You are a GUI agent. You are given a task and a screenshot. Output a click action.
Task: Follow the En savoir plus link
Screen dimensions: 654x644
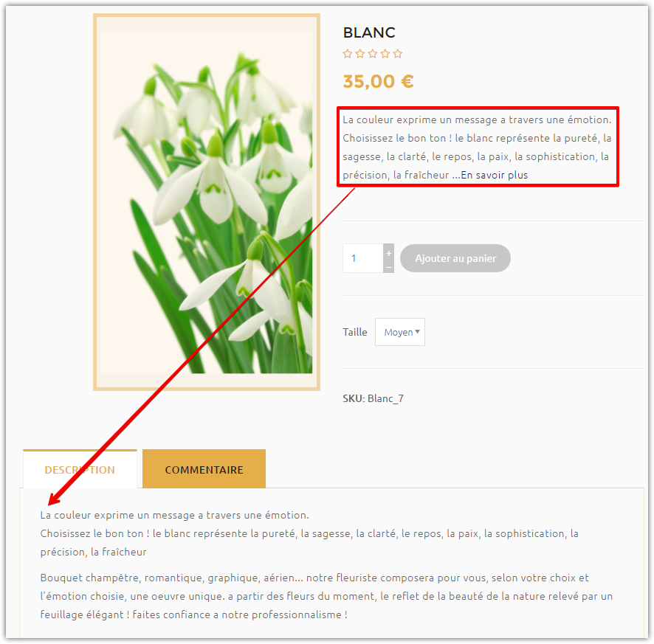click(x=495, y=175)
